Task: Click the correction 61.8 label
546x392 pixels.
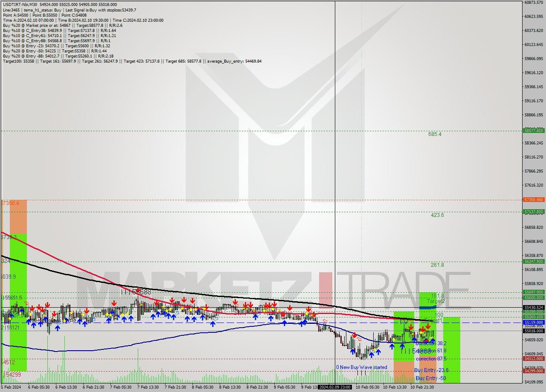Action: click(x=431, y=351)
